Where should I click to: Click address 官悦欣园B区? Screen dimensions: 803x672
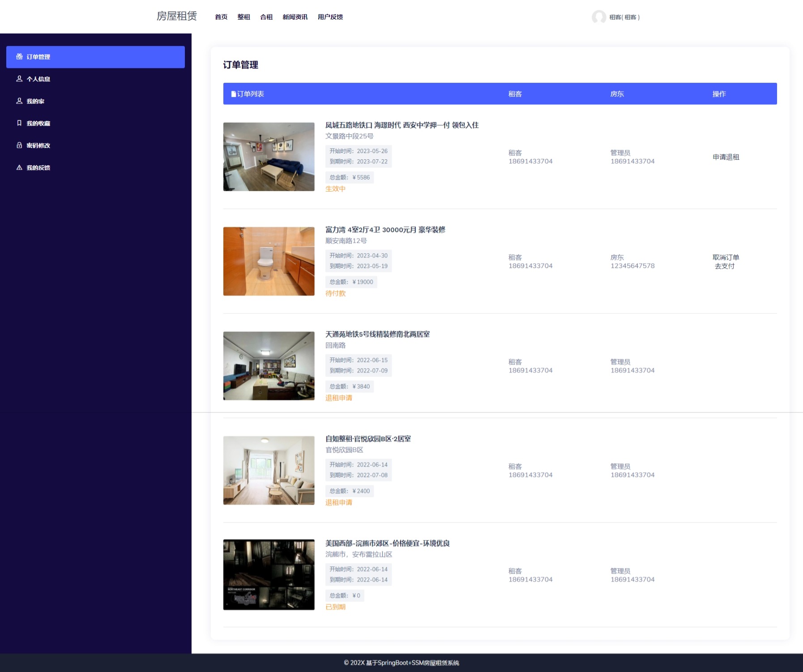tap(344, 450)
